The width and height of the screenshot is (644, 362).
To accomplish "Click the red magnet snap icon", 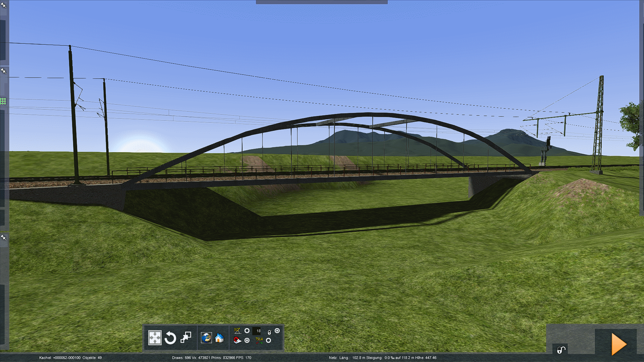I will click(x=237, y=341).
